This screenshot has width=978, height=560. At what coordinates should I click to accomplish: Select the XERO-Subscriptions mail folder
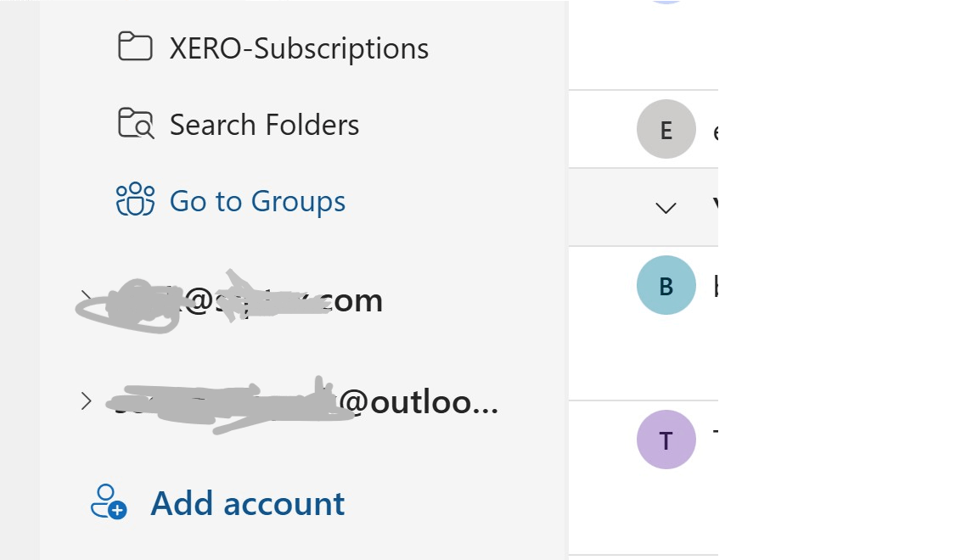[x=299, y=48]
